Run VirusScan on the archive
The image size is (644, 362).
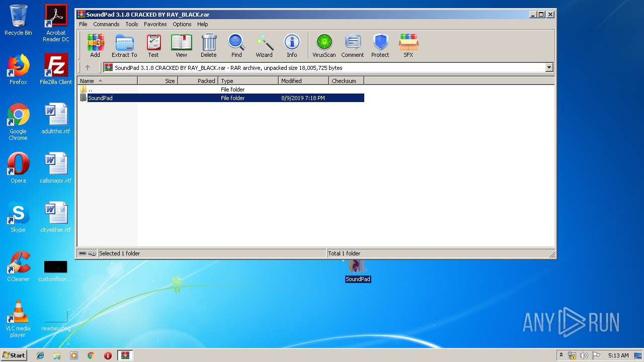[x=324, y=46]
